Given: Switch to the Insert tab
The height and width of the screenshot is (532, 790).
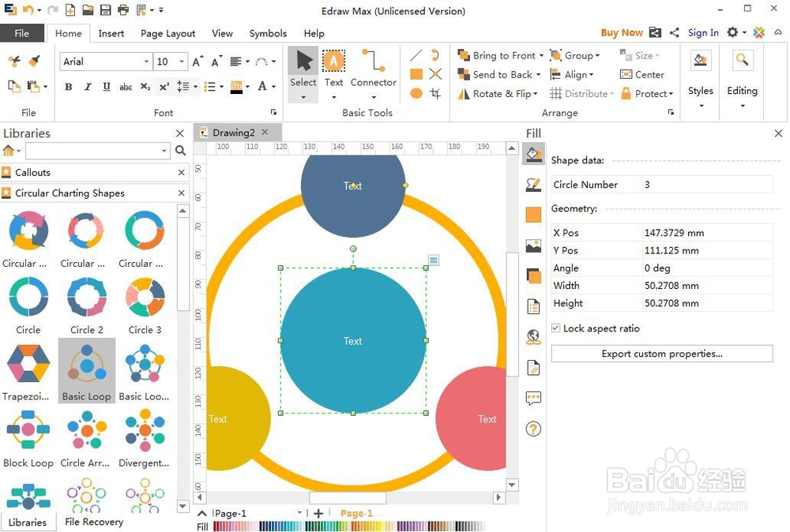Looking at the screenshot, I should 111,33.
